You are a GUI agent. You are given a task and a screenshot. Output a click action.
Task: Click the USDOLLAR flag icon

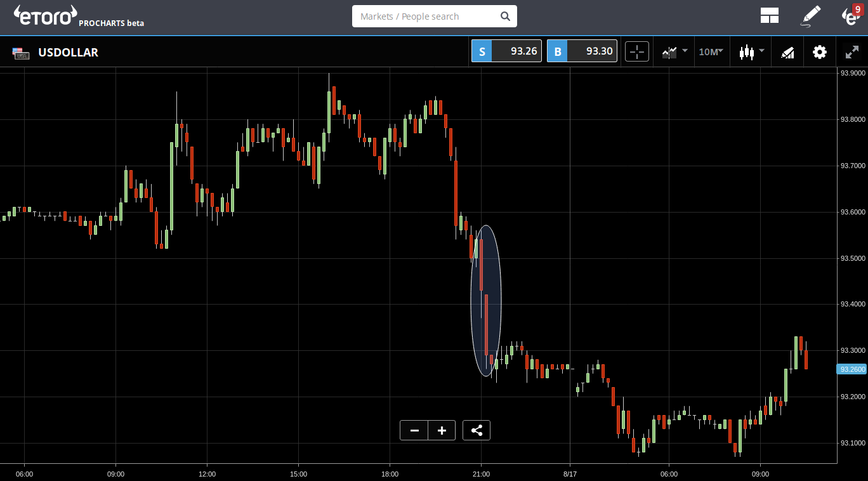pyautogui.click(x=21, y=53)
